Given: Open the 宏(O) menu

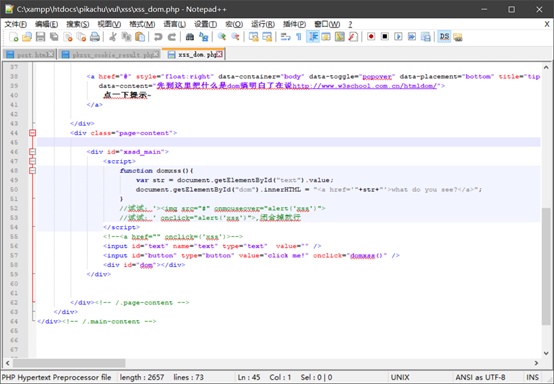Looking at the screenshot, I should 234,24.
